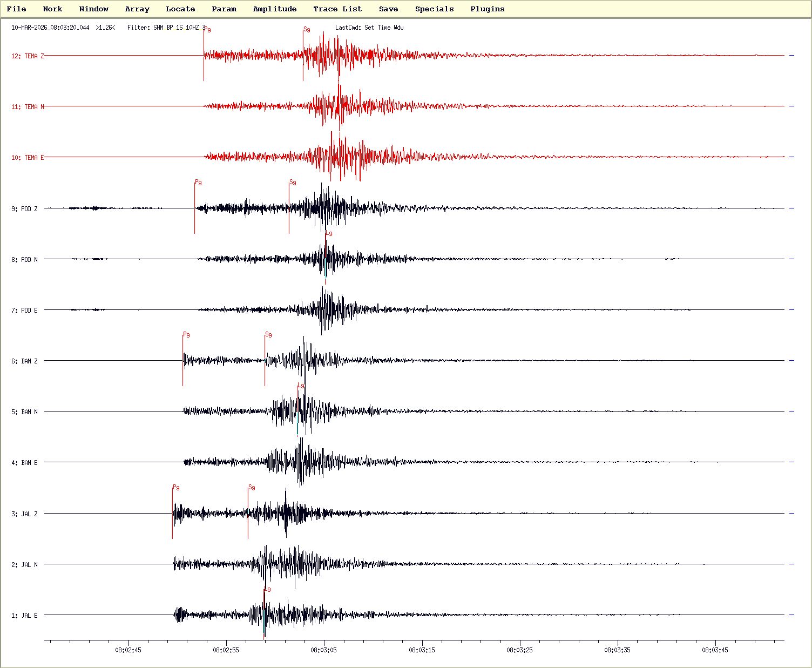The height and width of the screenshot is (668, 812).
Task: Click the Lg phase marker on JAL E
Action: coord(264,613)
